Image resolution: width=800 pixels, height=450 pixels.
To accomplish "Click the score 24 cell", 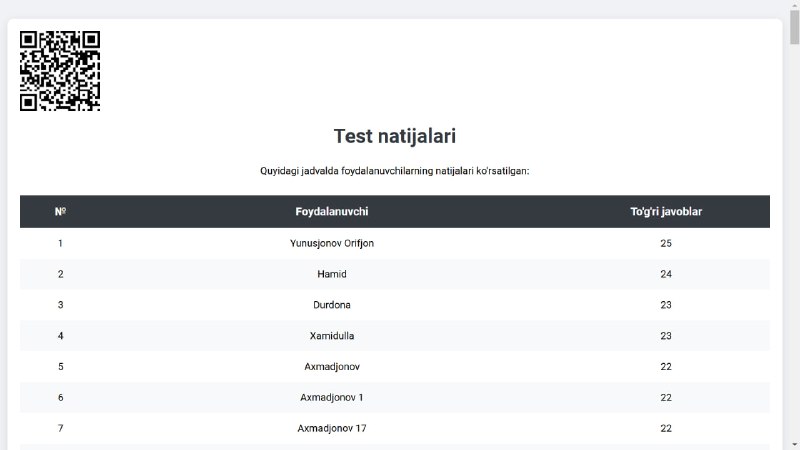I will tap(666, 274).
